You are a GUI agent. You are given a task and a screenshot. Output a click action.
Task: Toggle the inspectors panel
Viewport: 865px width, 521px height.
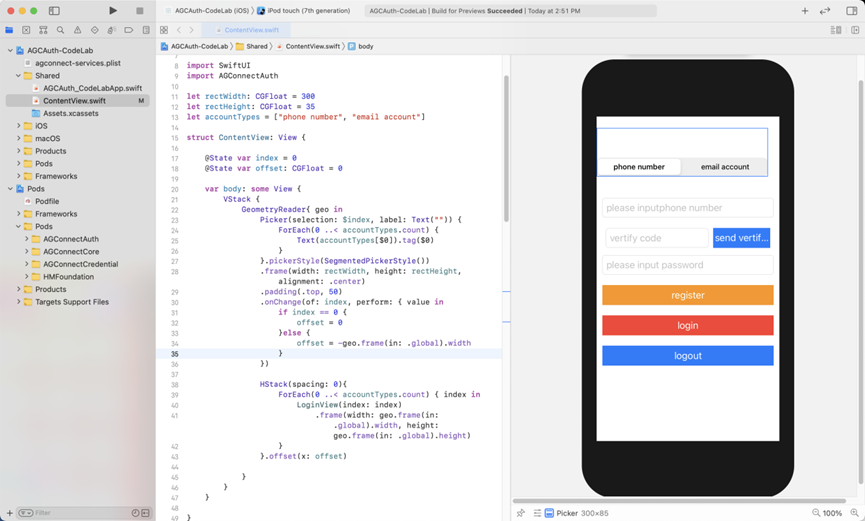(x=851, y=10)
